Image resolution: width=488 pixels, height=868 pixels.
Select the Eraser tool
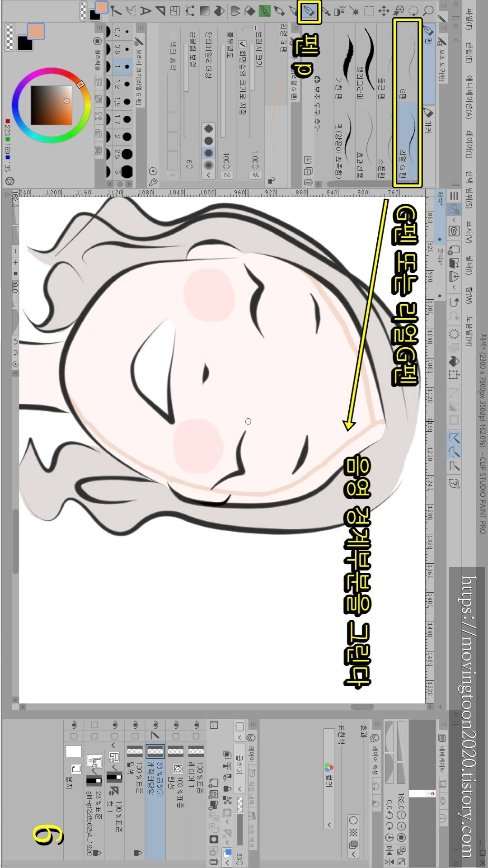pyautogui.click(x=249, y=11)
